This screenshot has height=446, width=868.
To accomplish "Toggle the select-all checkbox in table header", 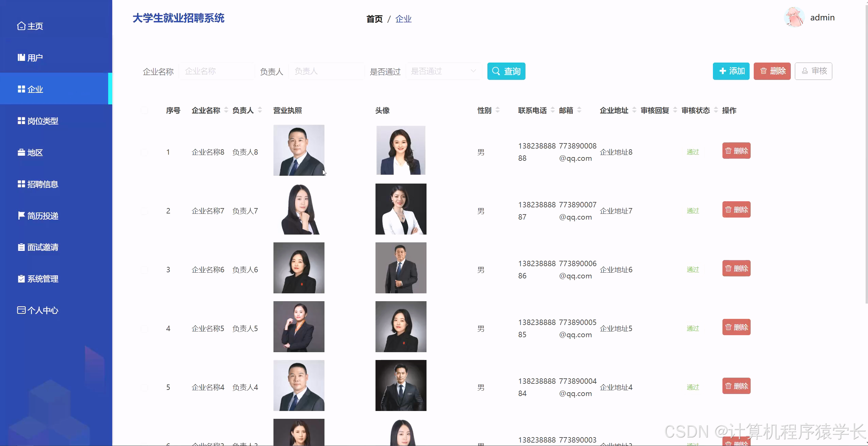I will pyautogui.click(x=145, y=110).
